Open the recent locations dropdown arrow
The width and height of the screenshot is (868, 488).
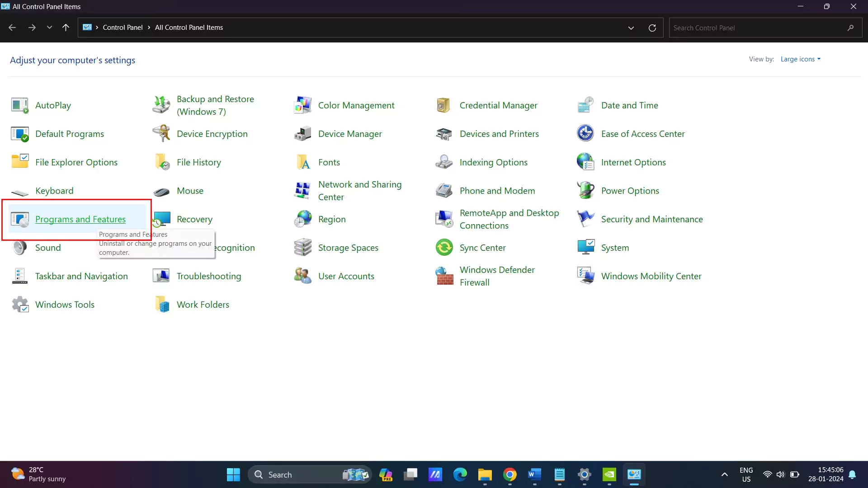[x=49, y=28]
